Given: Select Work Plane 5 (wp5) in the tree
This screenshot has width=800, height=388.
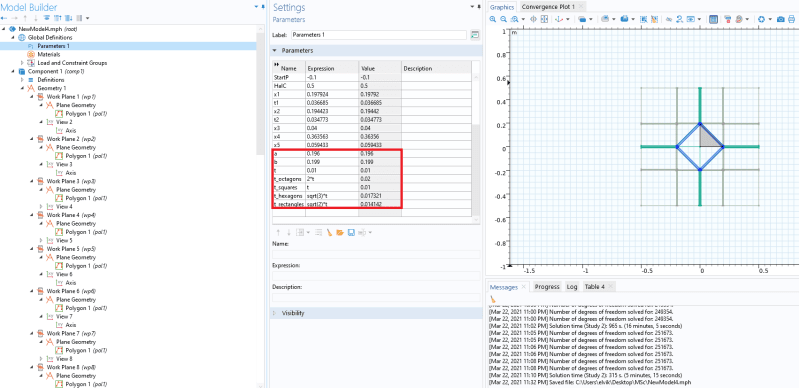Looking at the screenshot, I should coord(71,249).
